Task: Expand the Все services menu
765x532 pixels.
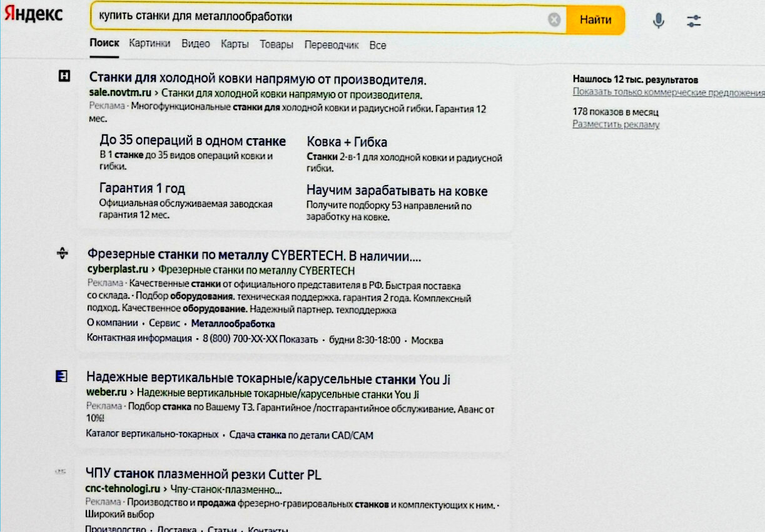Action: click(x=378, y=44)
